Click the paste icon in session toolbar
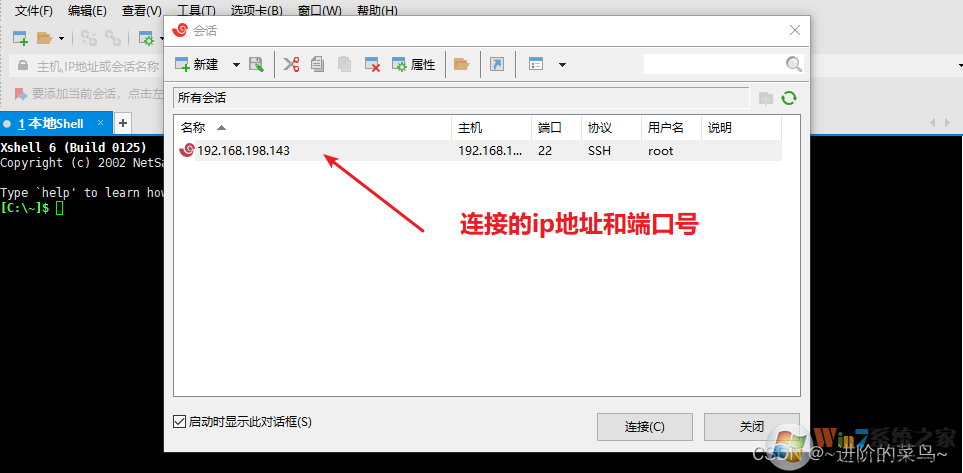 tap(345, 64)
